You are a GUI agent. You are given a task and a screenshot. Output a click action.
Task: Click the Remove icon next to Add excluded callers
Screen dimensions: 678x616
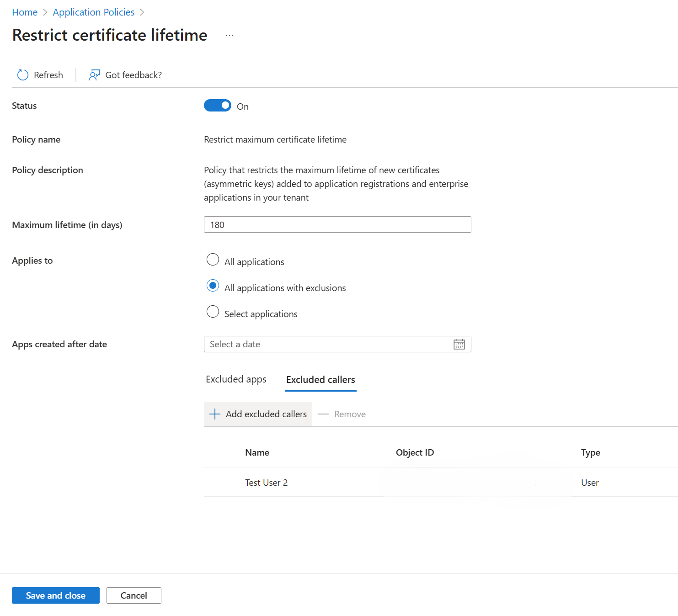point(323,414)
